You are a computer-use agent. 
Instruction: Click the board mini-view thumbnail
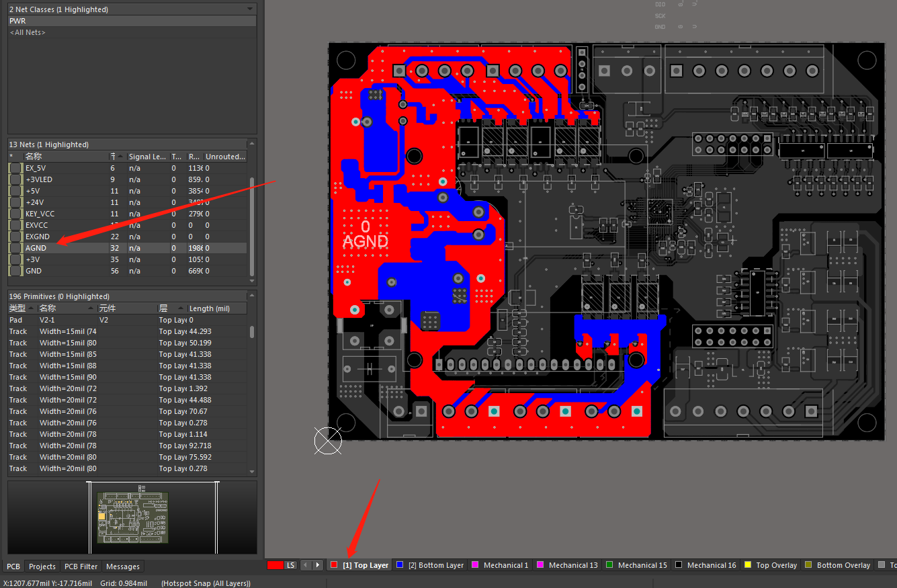click(x=132, y=517)
